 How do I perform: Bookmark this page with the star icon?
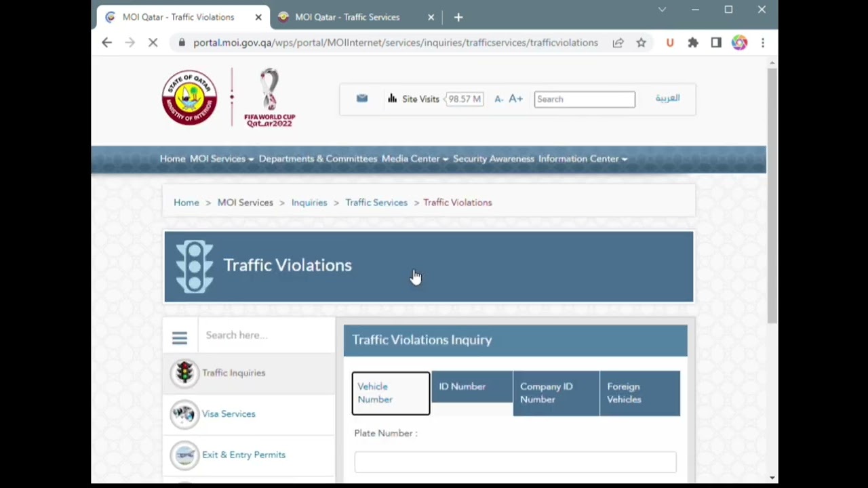pos(641,43)
